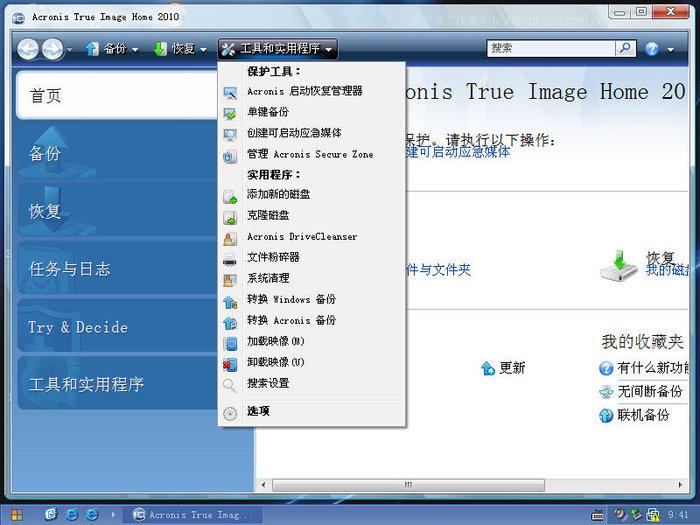The width and height of the screenshot is (700, 525).
Task: Click the horizontal scrollbar thumb
Action: pos(408,485)
